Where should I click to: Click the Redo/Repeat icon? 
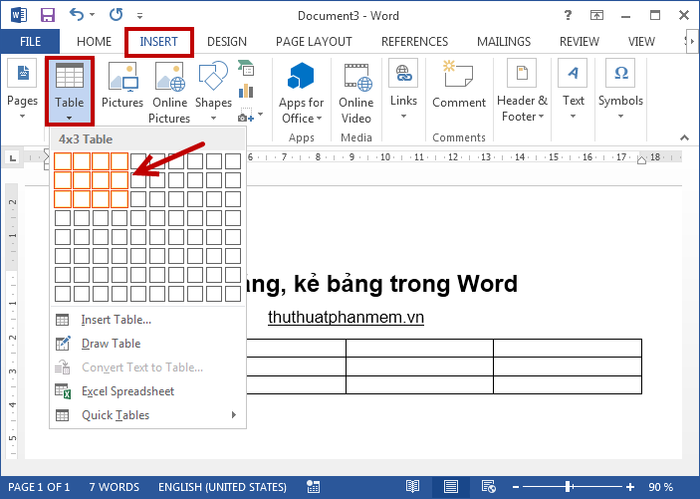[116, 15]
